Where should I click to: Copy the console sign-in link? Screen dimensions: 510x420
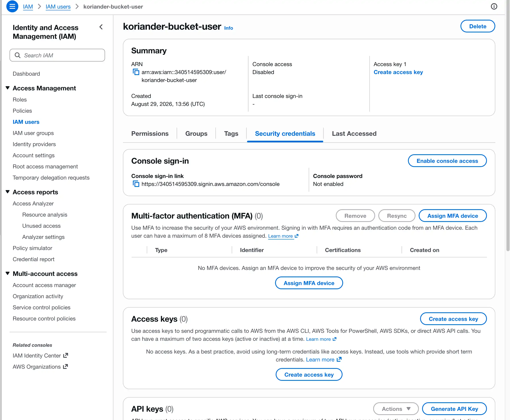pyautogui.click(x=136, y=184)
